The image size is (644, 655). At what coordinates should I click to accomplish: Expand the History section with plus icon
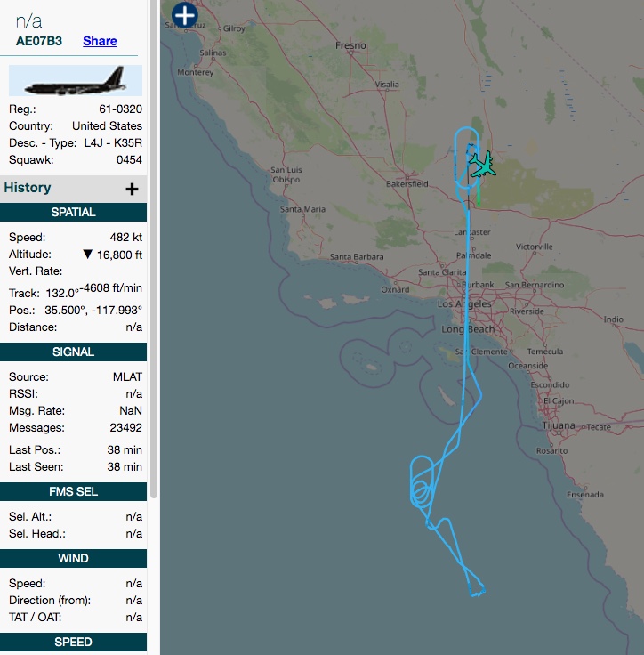tap(132, 189)
